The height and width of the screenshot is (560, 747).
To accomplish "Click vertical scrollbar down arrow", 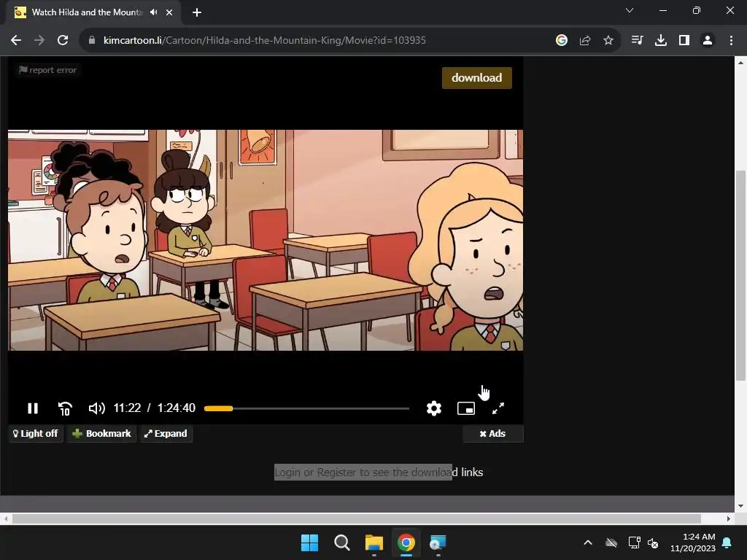I will [741, 506].
